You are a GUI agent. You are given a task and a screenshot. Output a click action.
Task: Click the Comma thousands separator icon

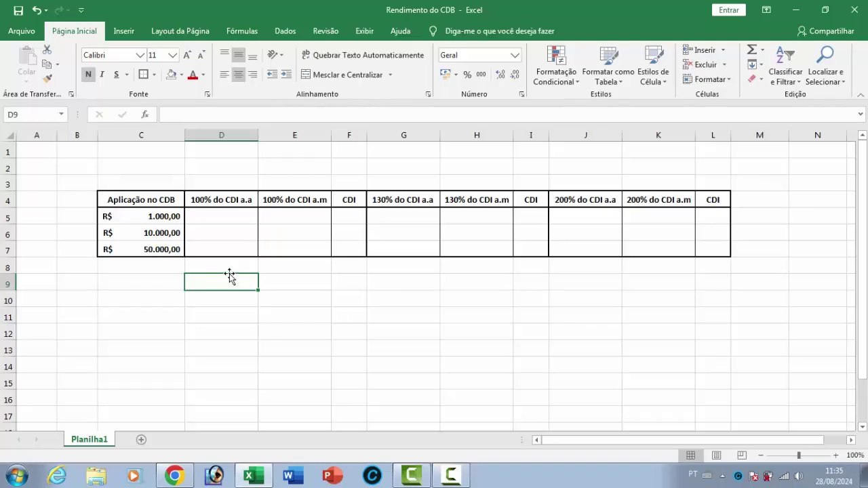pyautogui.click(x=481, y=75)
